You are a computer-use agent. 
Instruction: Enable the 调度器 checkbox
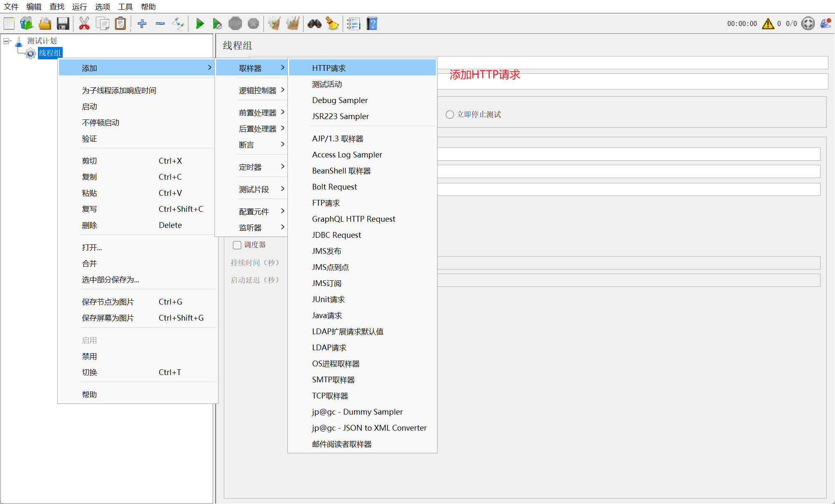(x=237, y=245)
